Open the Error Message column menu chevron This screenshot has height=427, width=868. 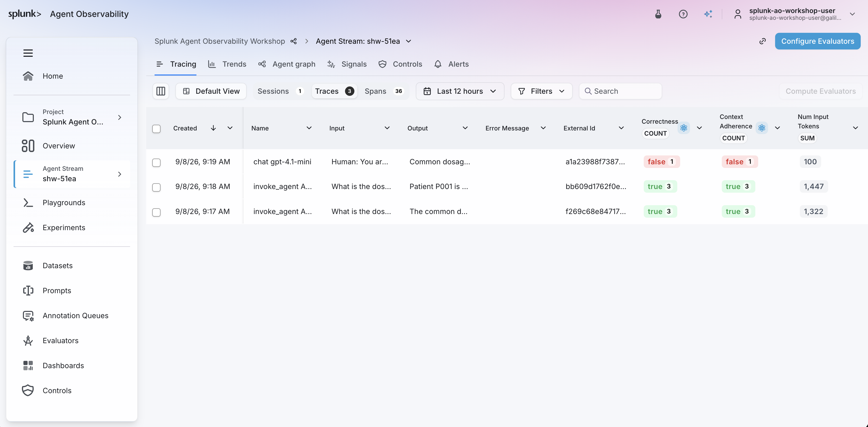click(x=543, y=128)
